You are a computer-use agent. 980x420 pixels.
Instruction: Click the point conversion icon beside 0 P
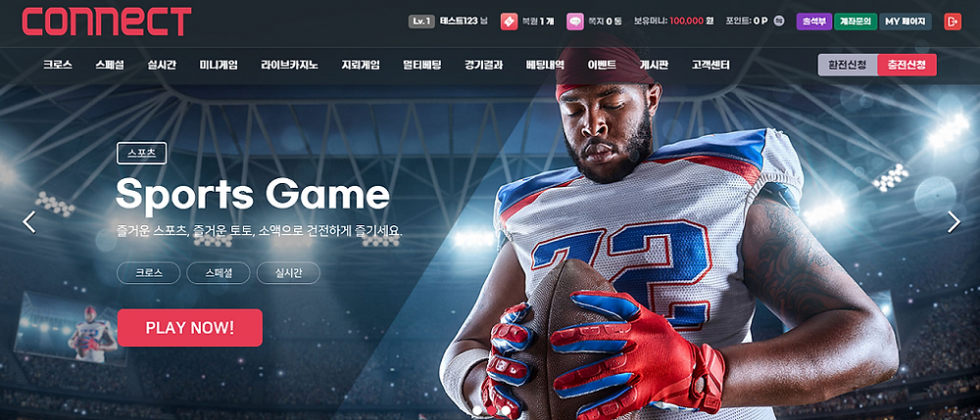tap(779, 22)
